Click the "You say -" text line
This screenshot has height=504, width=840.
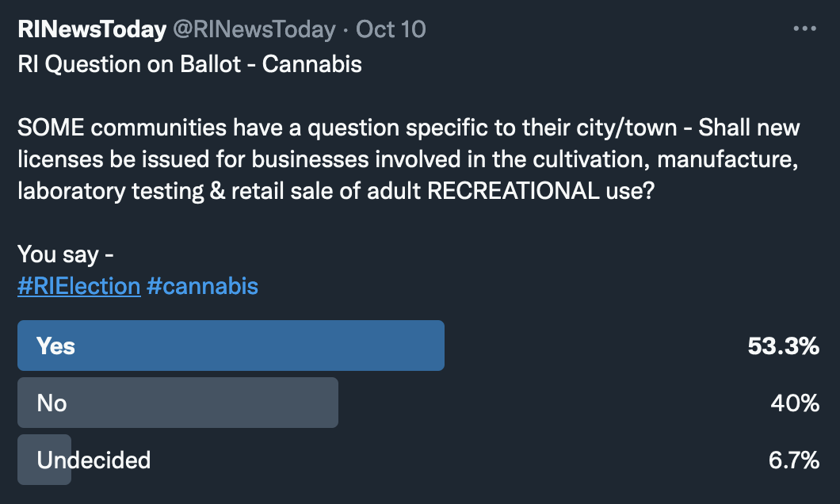67,254
